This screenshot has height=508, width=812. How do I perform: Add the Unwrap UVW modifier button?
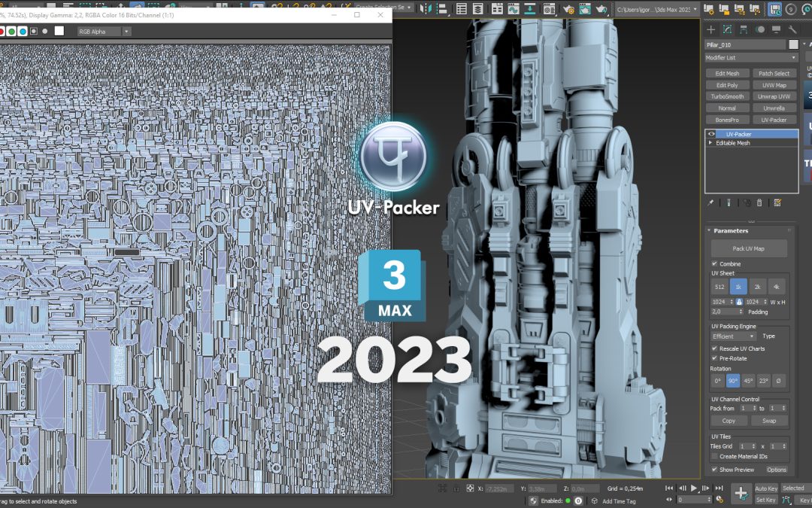coord(774,96)
